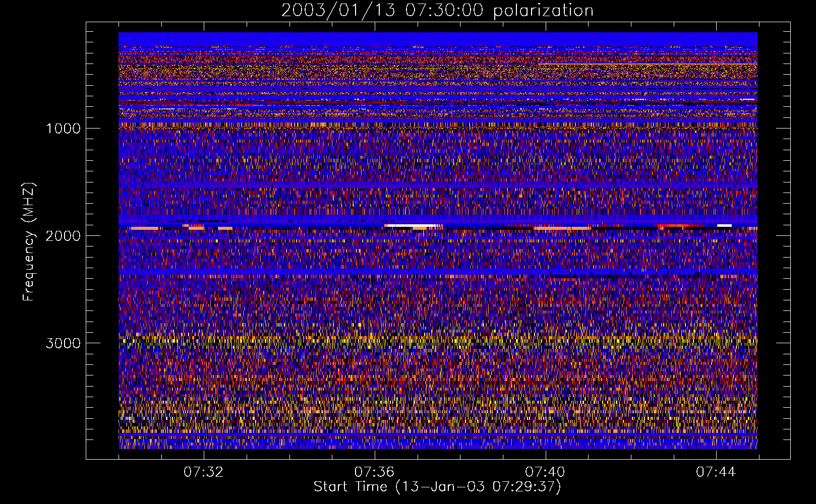Viewport: 816px width, 504px height.
Task: Click the 07:40 time tick label
Action: point(545,472)
